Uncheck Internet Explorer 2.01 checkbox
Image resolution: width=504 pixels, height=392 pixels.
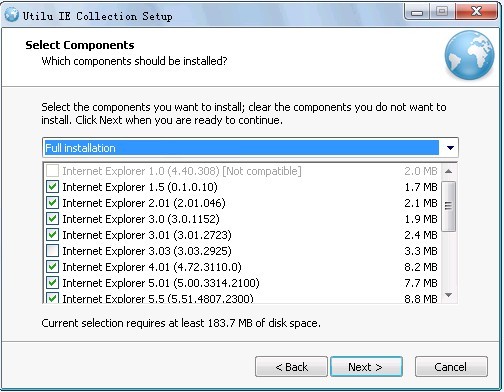[x=52, y=203]
